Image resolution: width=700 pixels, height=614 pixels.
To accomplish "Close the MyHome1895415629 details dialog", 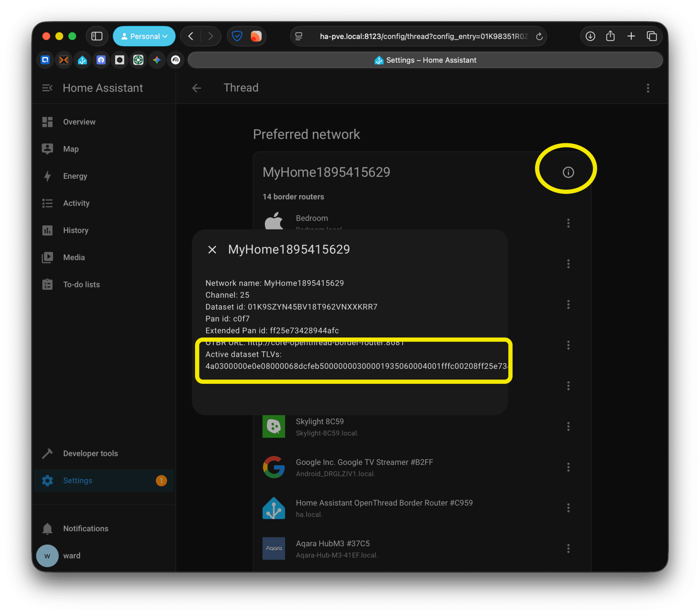I will pos(212,250).
